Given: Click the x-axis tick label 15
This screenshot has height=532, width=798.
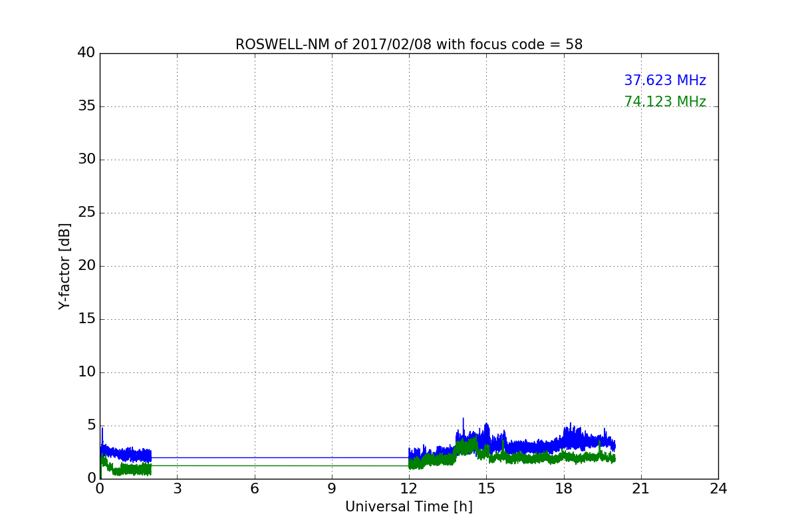Looking at the screenshot, I should [x=486, y=488].
